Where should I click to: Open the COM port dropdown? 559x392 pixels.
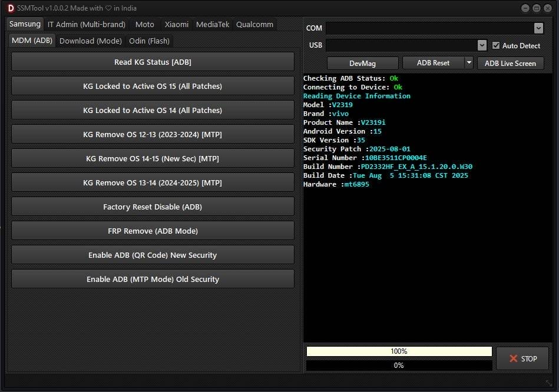[x=538, y=28]
